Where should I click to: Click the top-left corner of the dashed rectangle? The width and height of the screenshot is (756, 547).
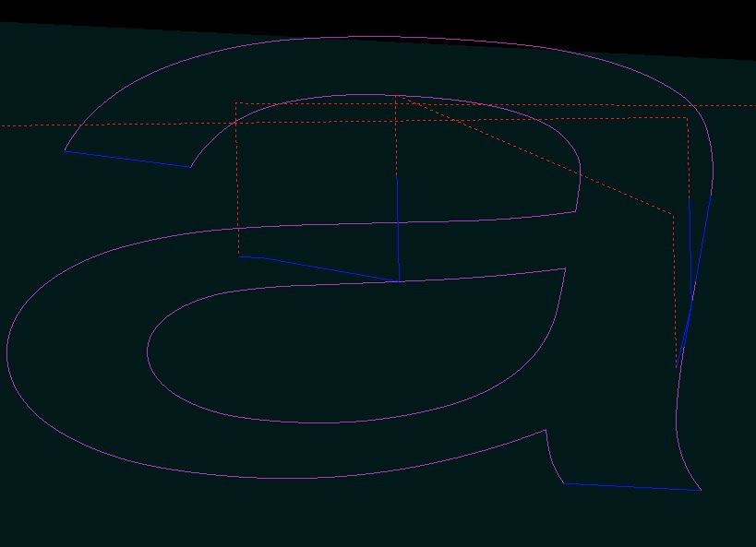tap(236, 103)
